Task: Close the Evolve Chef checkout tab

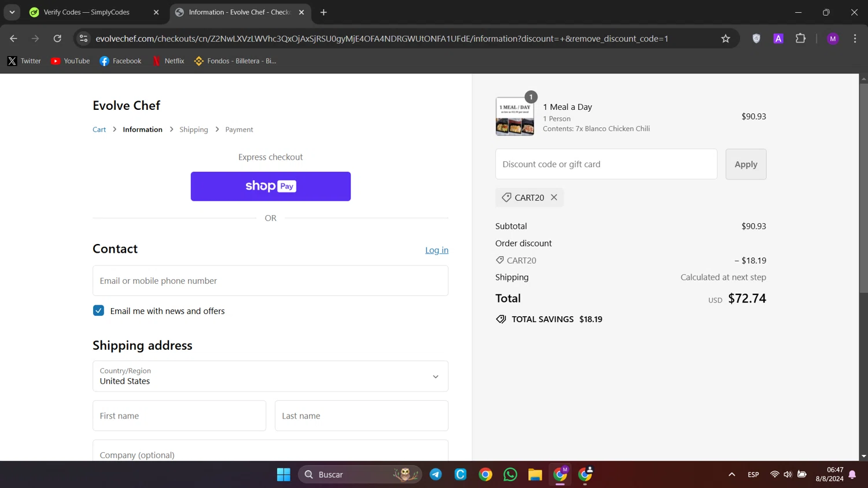Action: click(x=301, y=12)
